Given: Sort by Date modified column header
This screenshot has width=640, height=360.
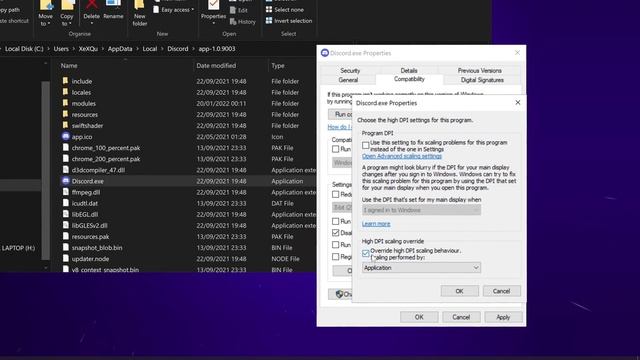Looking at the screenshot, I should pyautogui.click(x=216, y=65).
